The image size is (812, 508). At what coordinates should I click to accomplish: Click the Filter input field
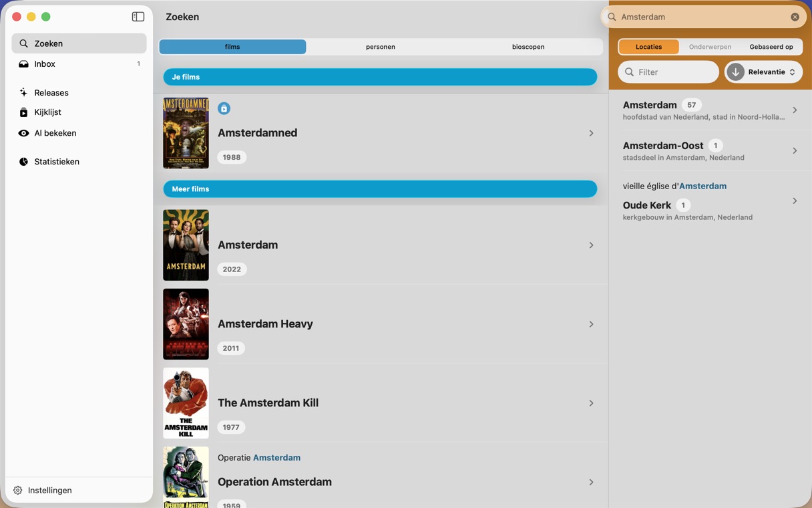668,72
